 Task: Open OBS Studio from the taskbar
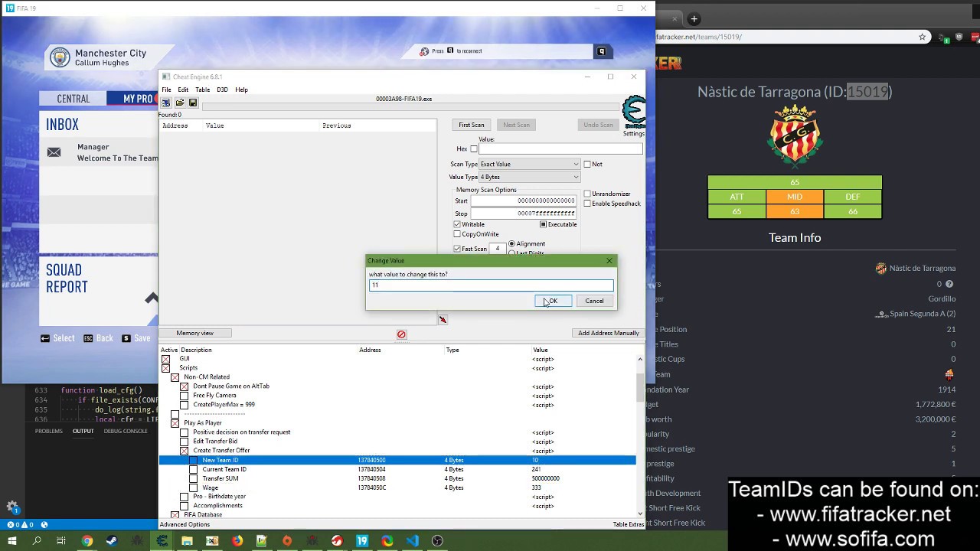point(437,541)
